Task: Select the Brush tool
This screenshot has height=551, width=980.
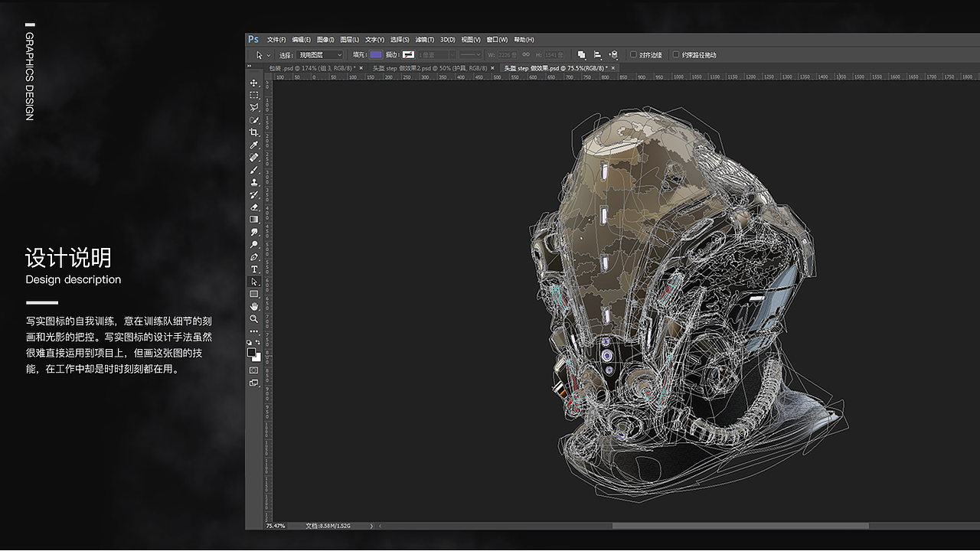Action: 254,170
